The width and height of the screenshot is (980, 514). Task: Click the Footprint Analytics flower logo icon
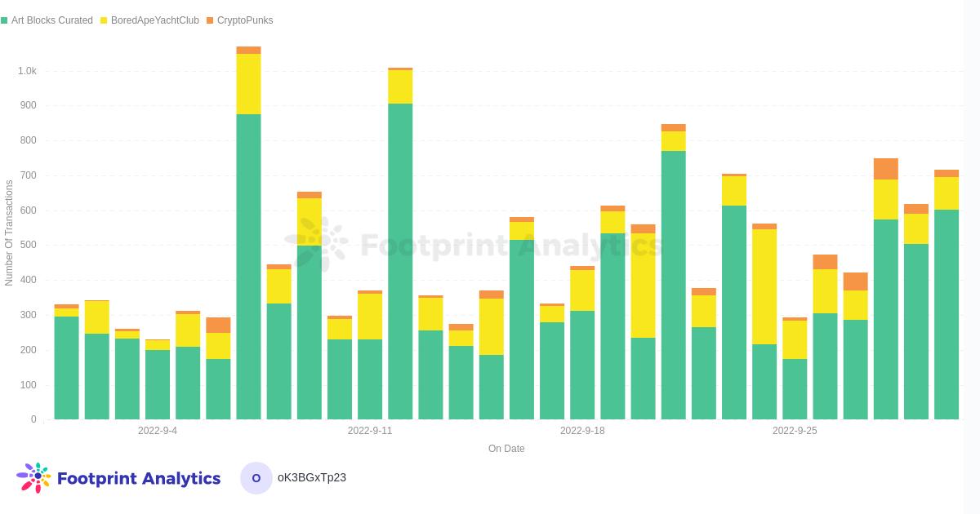33,477
